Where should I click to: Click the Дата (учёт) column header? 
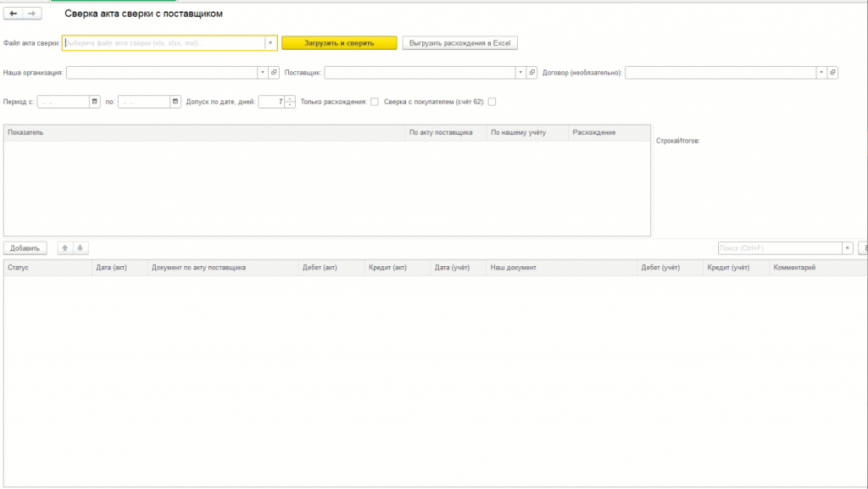[459, 268]
